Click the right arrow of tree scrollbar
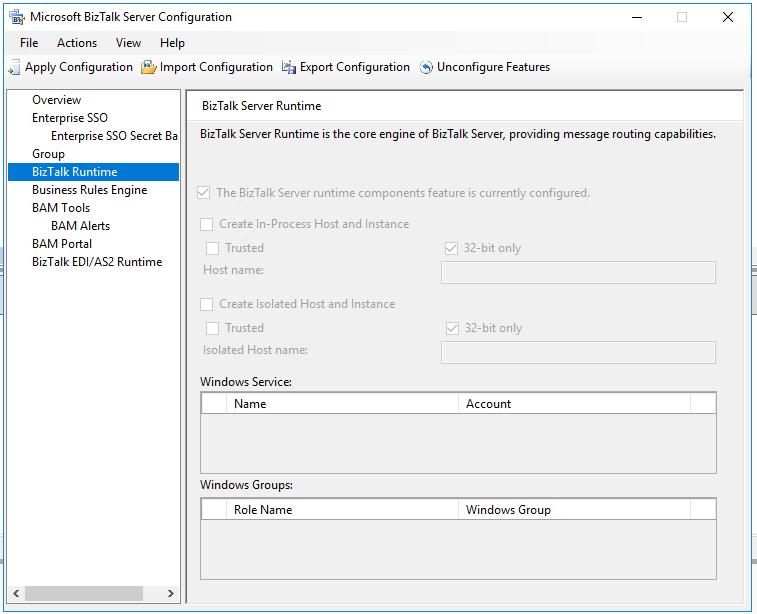 (170, 593)
